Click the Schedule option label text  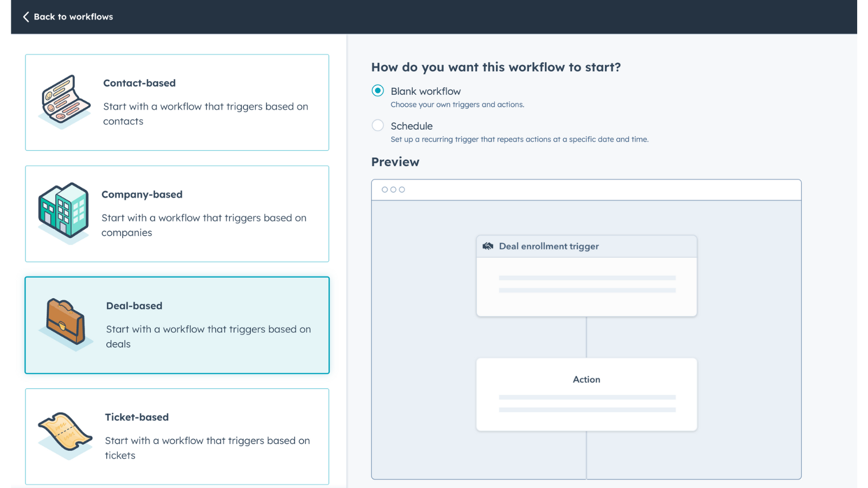click(412, 126)
